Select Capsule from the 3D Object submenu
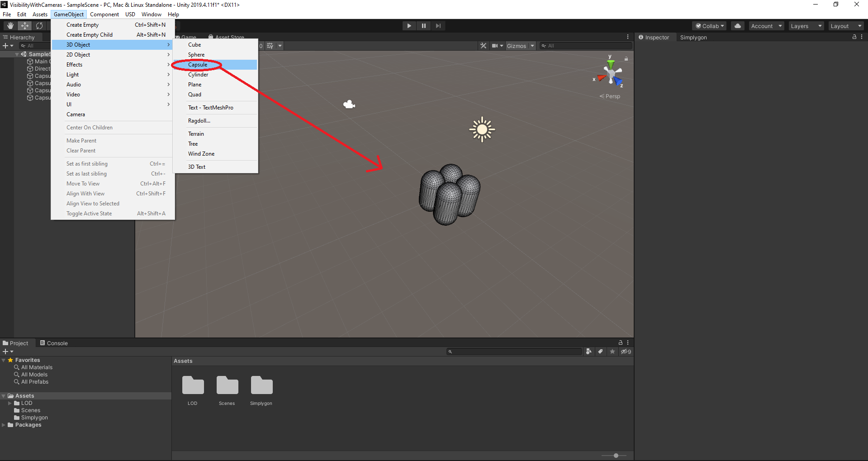 [198, 65]
